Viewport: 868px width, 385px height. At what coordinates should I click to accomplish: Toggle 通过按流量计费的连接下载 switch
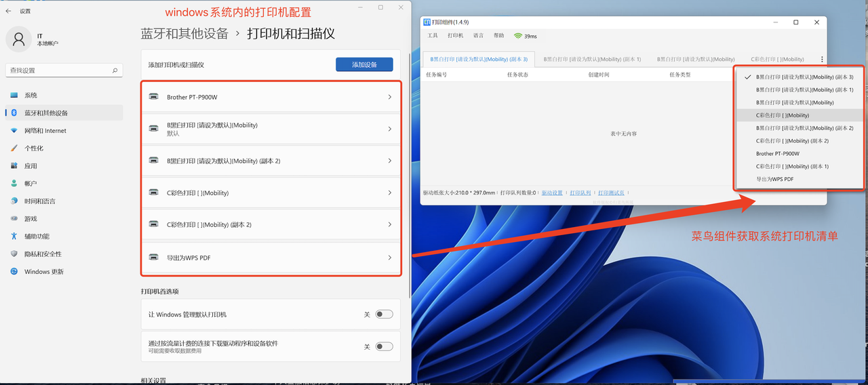pyautogui.click(x=384, y=346)
